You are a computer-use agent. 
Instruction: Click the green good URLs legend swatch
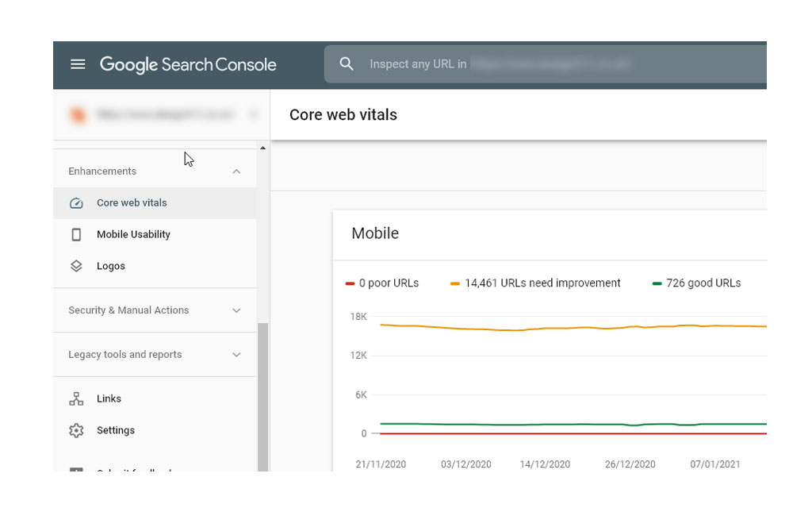point(657,283)
